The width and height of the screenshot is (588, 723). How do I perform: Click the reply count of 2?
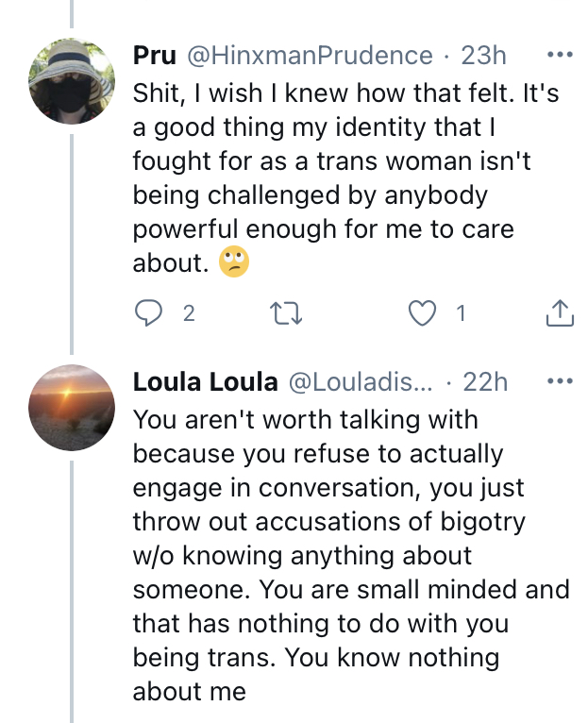tap(189, 314)
